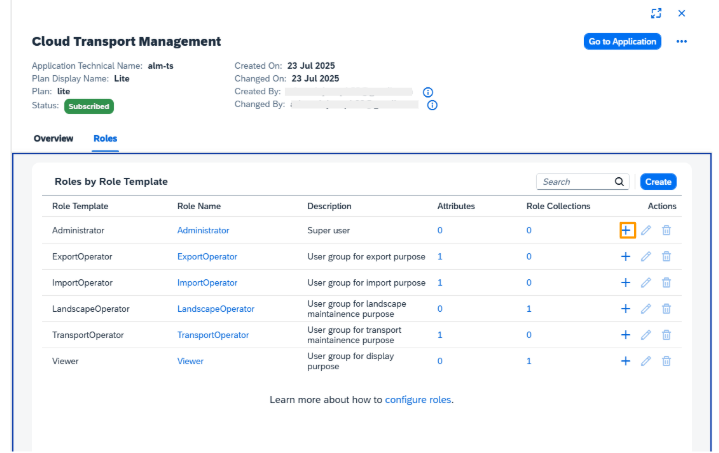Edit the Viewer role
The height and width of the screenshot is (453, 719).
coord(646,361)
